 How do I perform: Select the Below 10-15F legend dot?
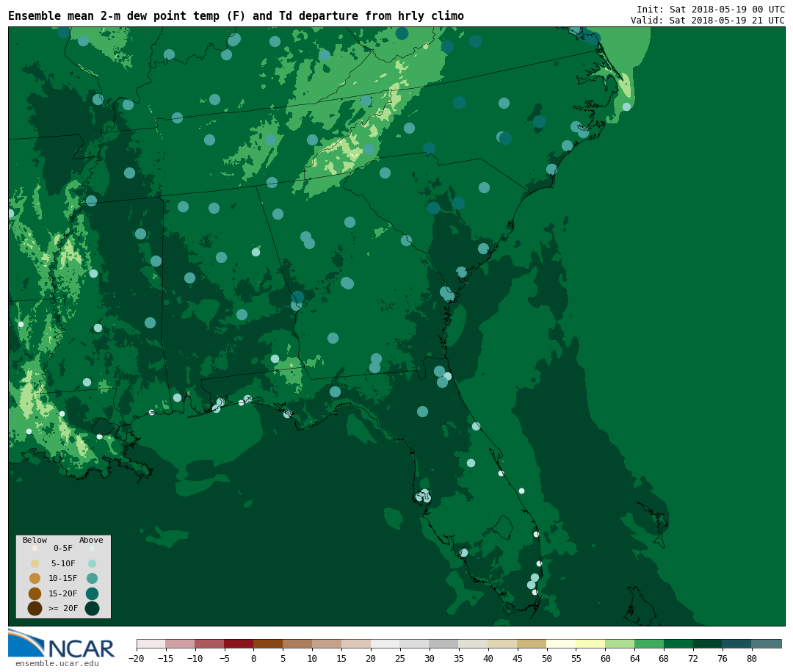[35, 579]
